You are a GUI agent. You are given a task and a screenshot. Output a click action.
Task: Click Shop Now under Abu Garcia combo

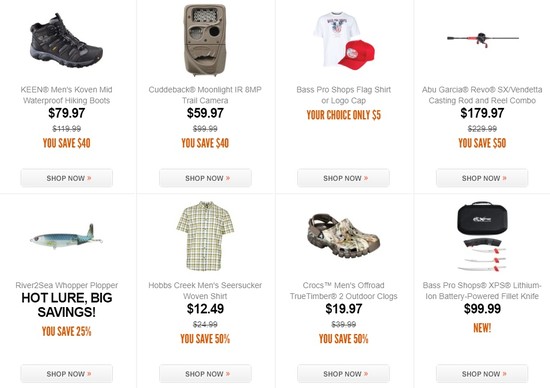tap(482, 178)
